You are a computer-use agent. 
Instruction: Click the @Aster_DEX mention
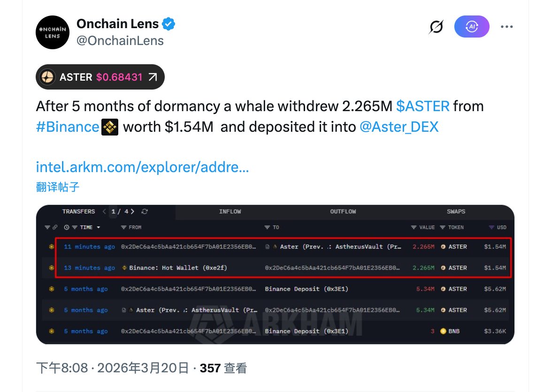[x=399, y=127]
